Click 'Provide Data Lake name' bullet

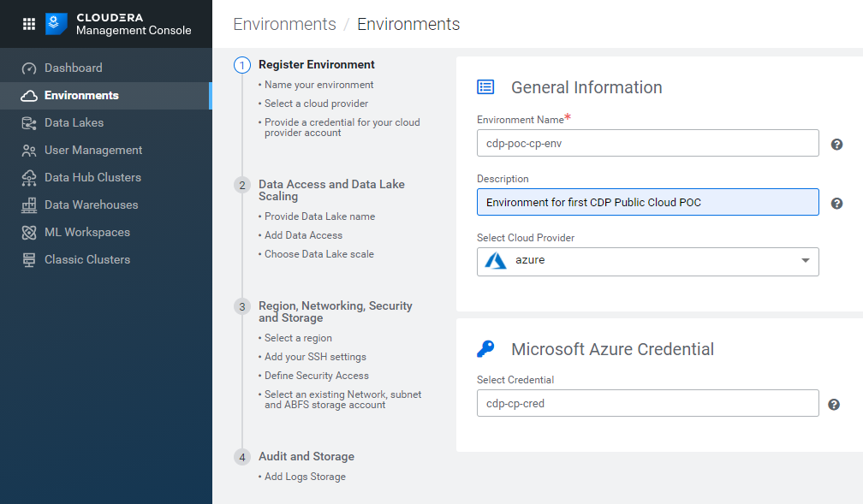pos(320,216)
